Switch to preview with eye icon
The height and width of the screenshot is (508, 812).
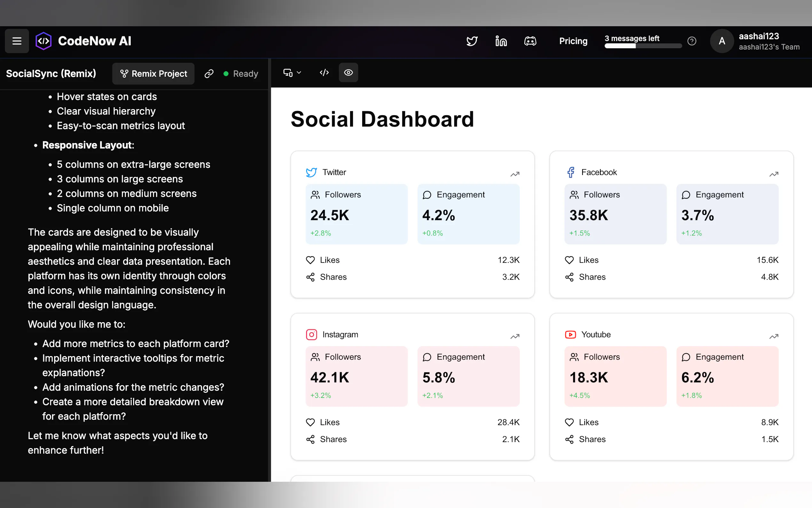click(348, 73)
